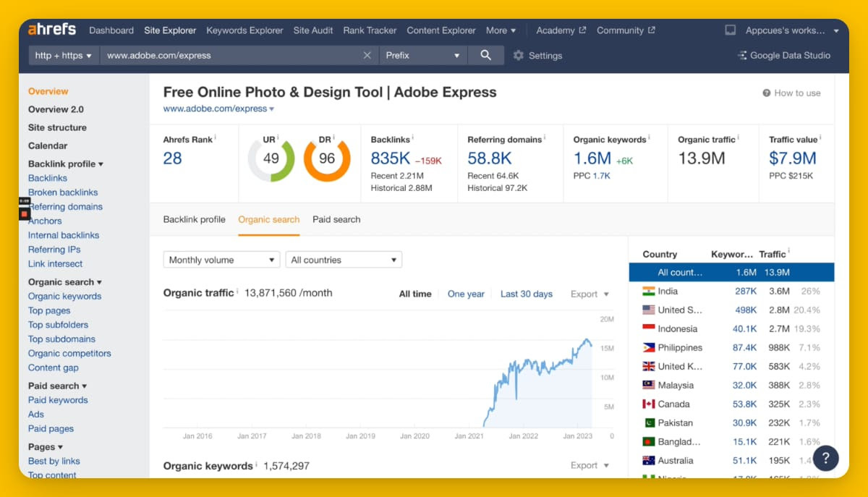Switch to the Paid search tab
The width and height of the screenshot is (868, 497).
click(336, 219)
